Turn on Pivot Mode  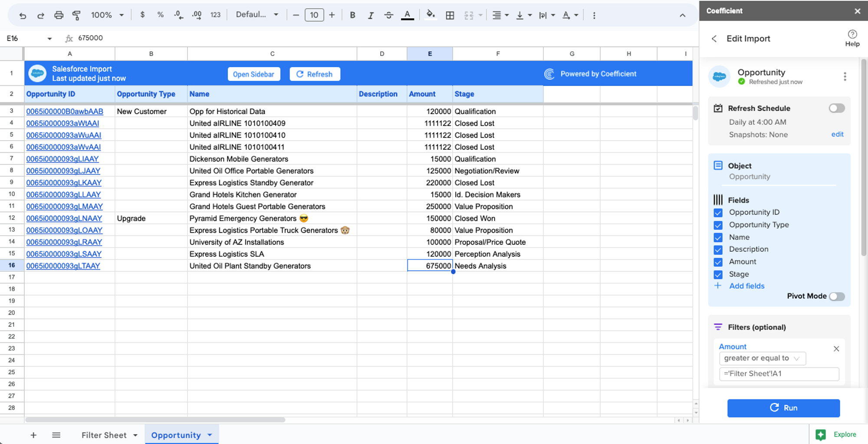[837, 296]
